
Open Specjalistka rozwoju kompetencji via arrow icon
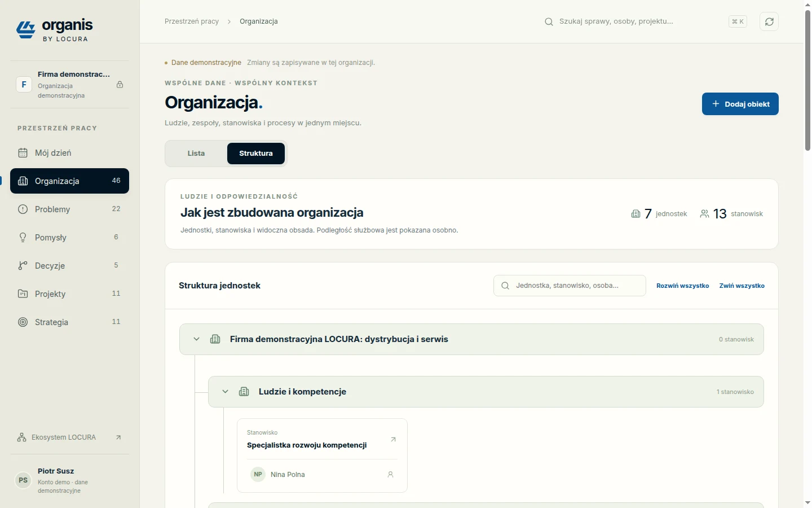[x=393, y=439]
